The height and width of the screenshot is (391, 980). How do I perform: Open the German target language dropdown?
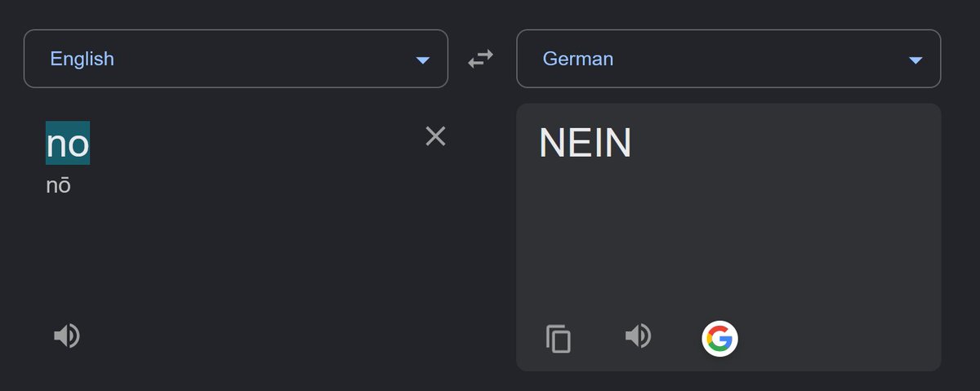pyautogui.click(x=728, y=59)
